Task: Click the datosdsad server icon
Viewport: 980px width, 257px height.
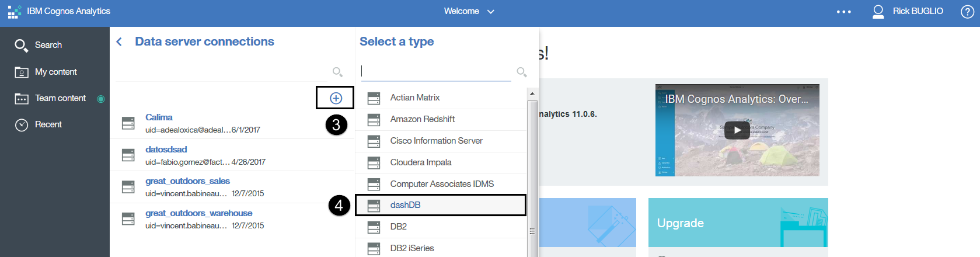Action: 128,155
